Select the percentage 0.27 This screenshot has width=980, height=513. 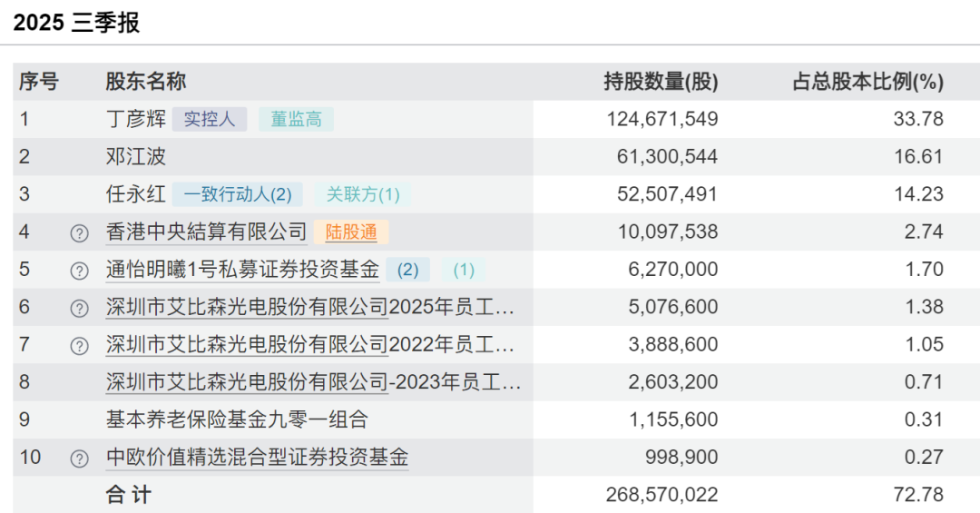(x=925, y=458)
